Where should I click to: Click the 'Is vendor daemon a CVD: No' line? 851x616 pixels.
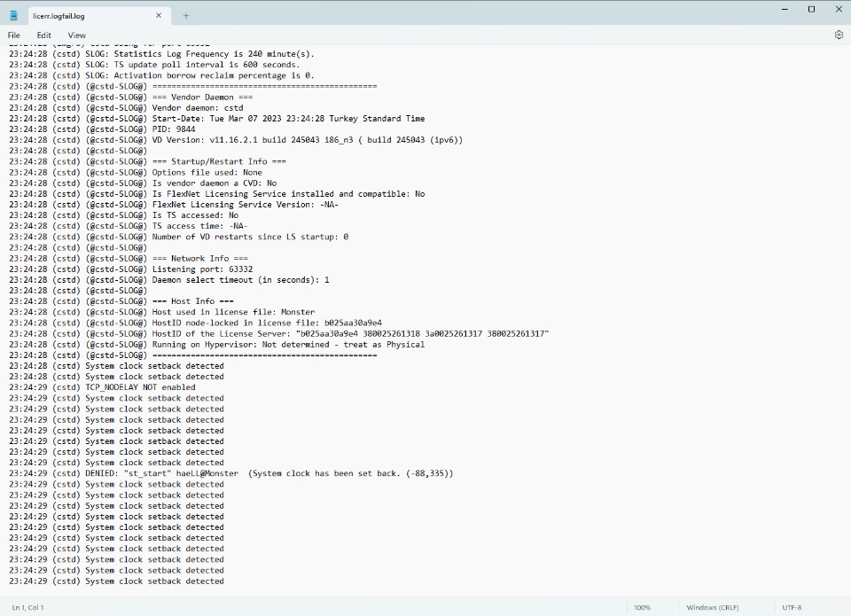[x=143, y=183]
